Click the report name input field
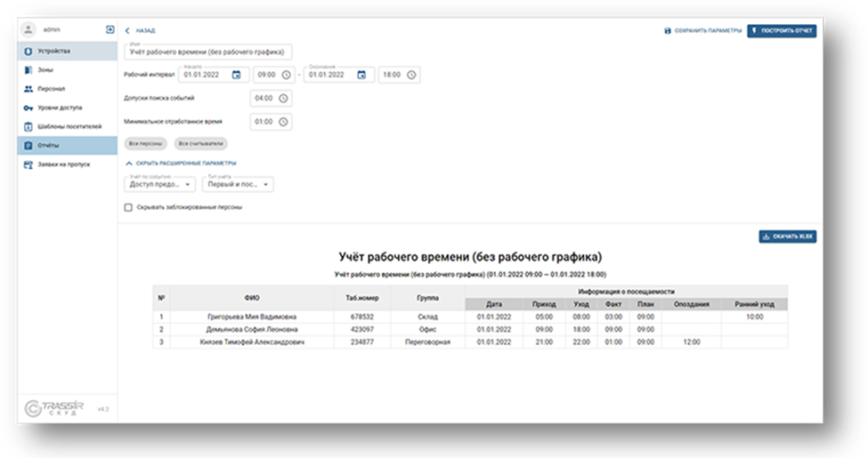Image resolution: width=868 pixels, height=458 pixels. pos(208,52)
